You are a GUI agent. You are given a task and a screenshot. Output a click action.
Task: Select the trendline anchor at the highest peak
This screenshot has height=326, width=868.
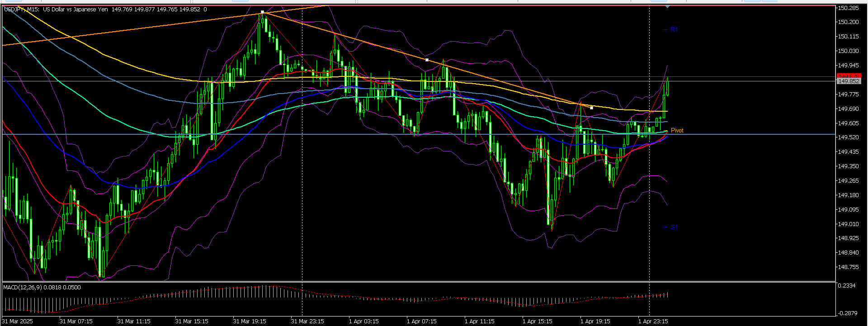point(263,13)
